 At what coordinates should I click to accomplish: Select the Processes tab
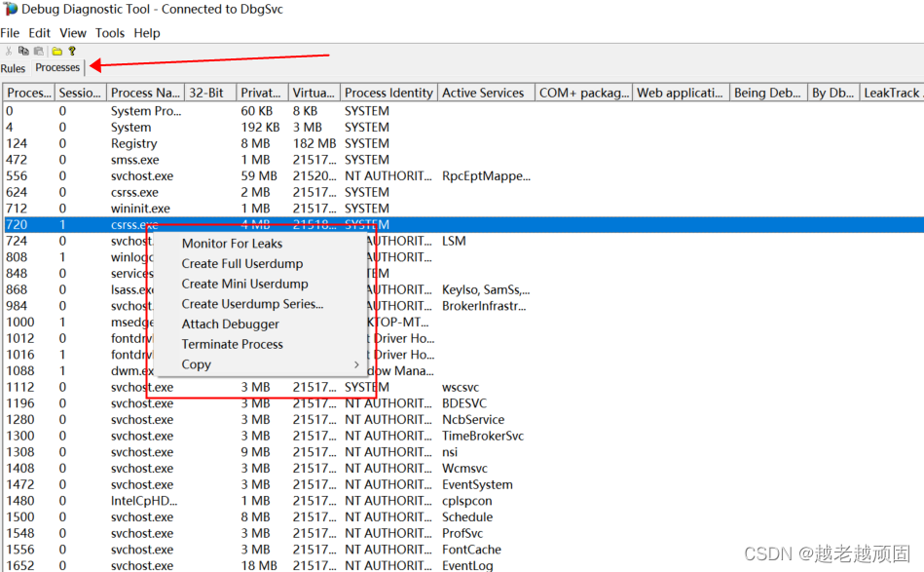coord(57,67)
